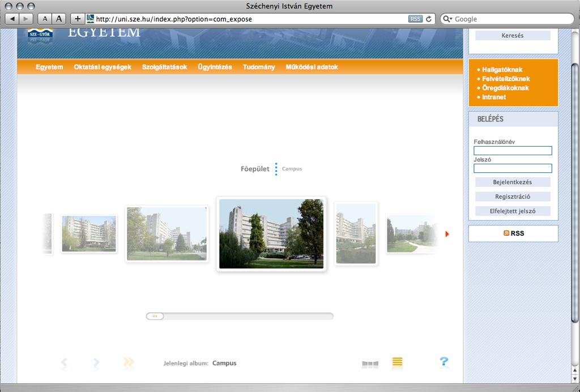Select the small leftmost full building thumbnail

click(x=89, y=234)
